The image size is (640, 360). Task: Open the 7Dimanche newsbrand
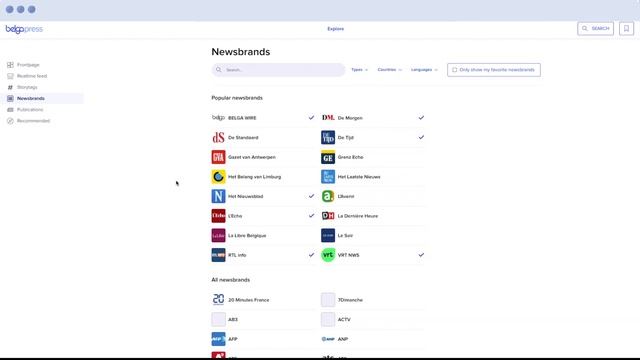point(350,300)
